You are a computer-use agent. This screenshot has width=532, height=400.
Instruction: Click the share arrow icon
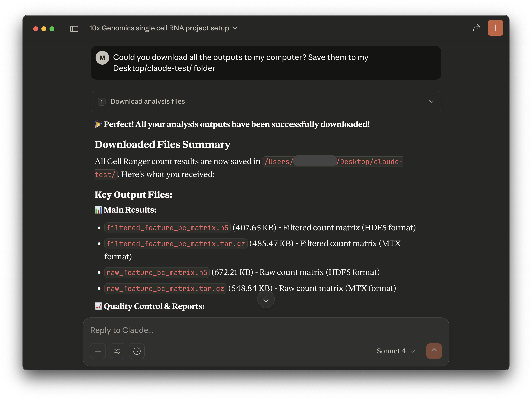click(x=476, y=28)
